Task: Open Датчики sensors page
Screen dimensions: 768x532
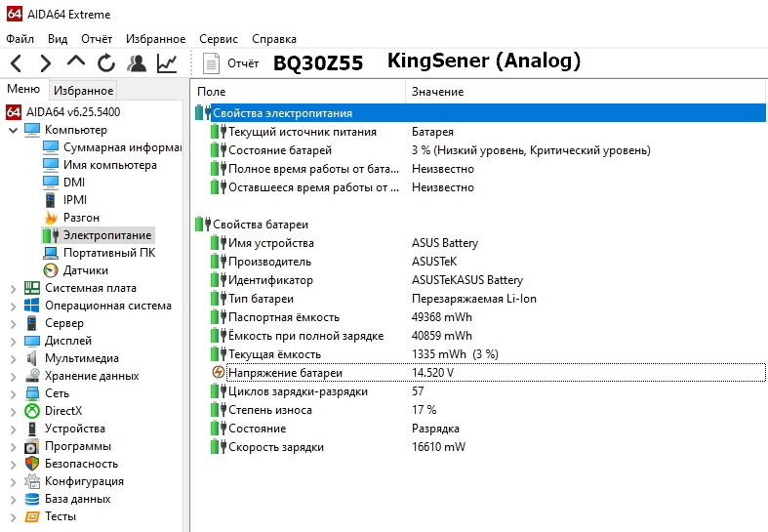Action: tap(85, 270)
